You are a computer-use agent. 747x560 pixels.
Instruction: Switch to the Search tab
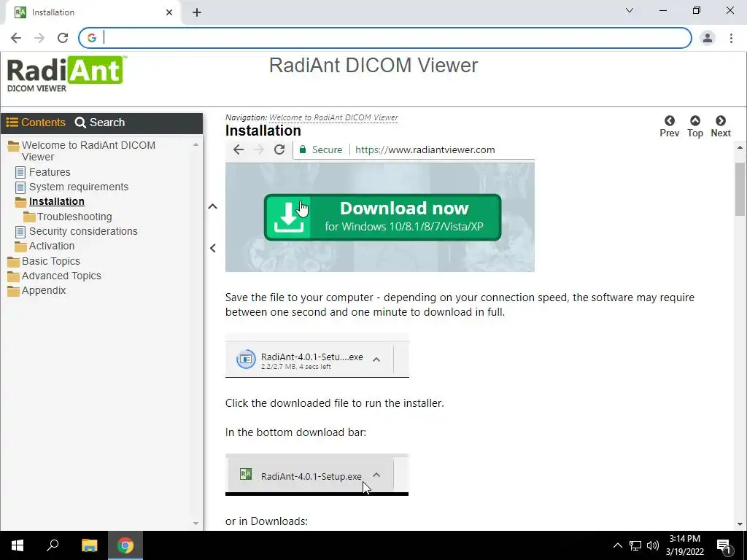pos(99,122)
